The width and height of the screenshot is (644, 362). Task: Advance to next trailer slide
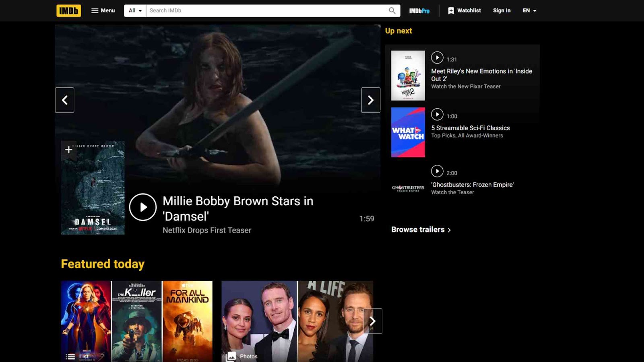(x=371, y=100)
